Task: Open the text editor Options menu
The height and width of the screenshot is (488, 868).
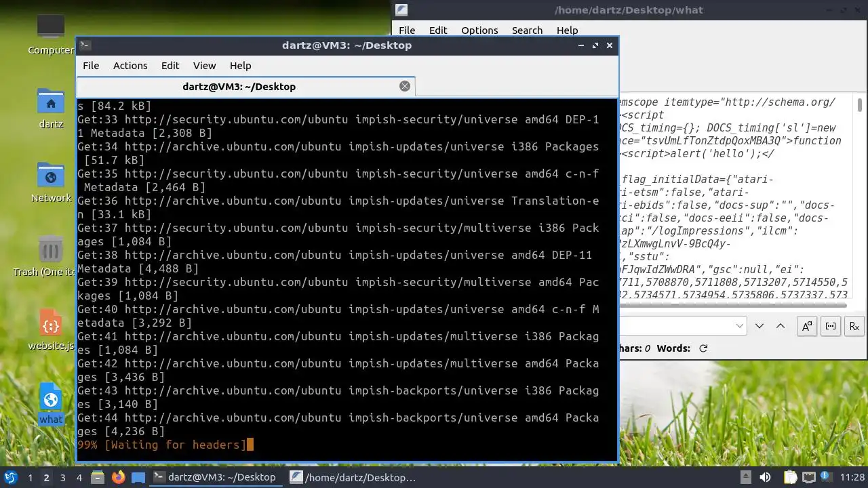Action: [479, 30]
